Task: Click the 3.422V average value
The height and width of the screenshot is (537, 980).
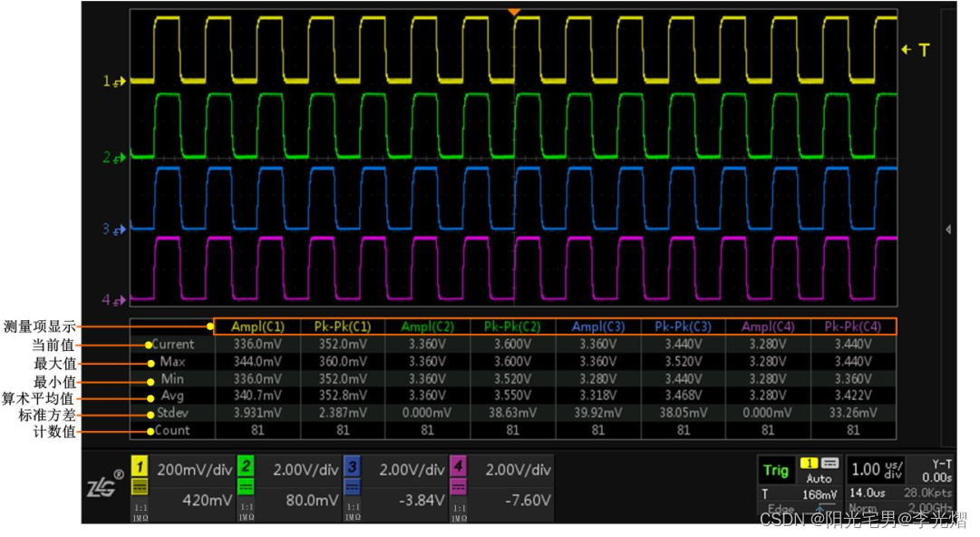Action: (x=853, y=395)
